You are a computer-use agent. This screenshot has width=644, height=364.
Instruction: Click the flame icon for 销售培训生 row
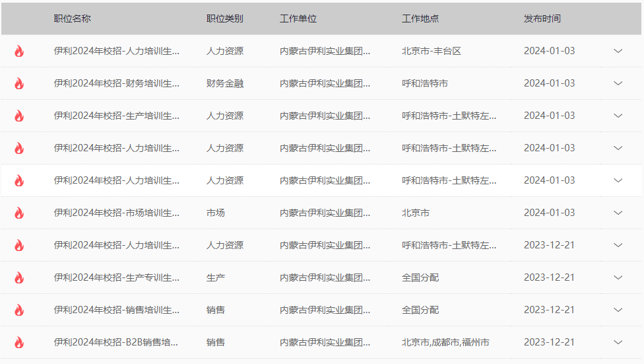(19, 310)
